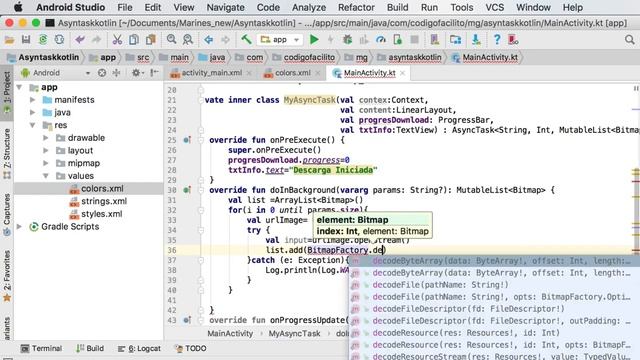The image size is (640, 360).
Task: Navigate back with the left arrow
Action: (x=209, y=40)
